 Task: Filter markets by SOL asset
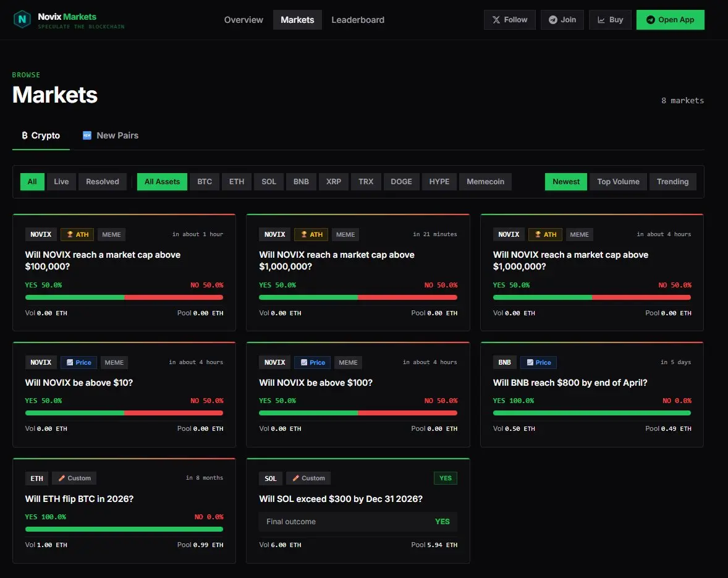[x=269, y=182]
